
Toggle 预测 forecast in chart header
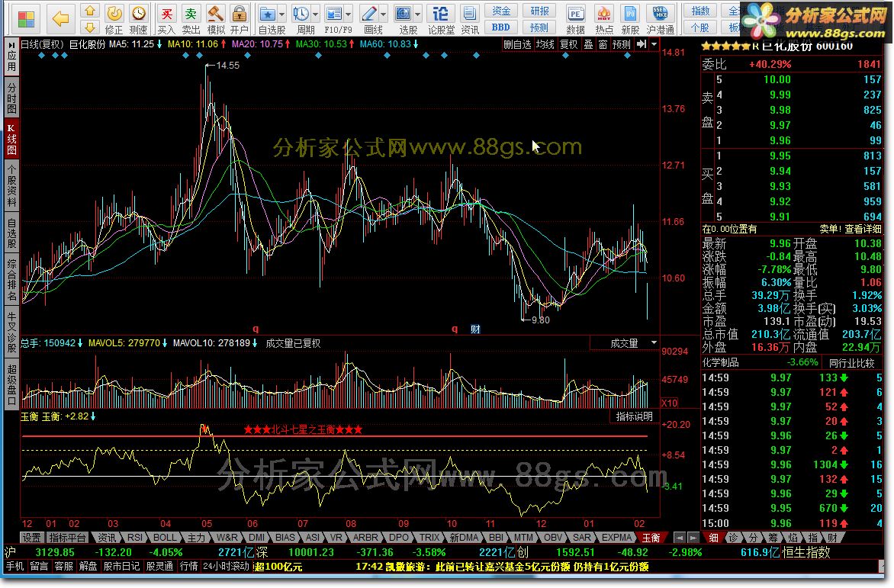pos(621,44)
